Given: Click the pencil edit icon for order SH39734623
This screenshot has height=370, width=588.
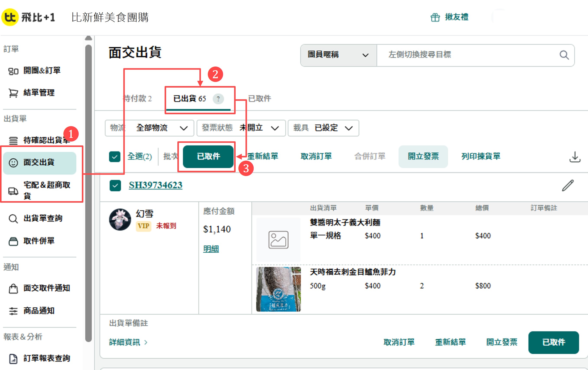Looking at the screenshot, I should [x=567, y=186].
